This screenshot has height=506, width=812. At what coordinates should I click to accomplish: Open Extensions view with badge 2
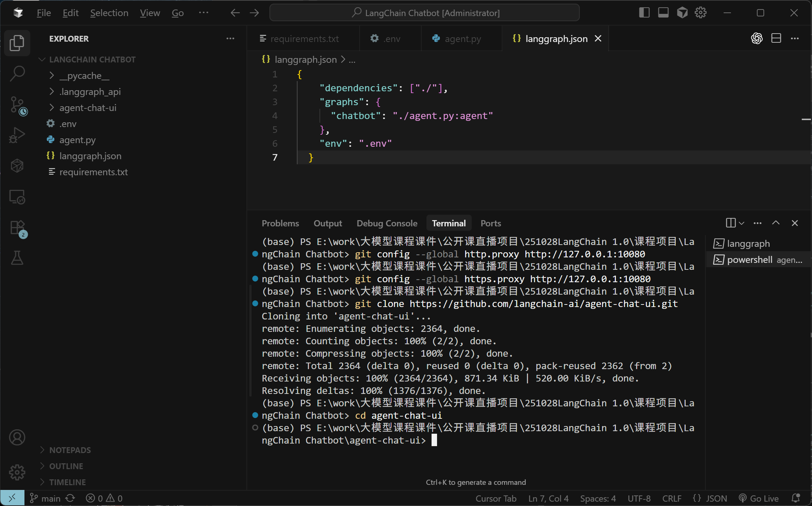(18, 229)
